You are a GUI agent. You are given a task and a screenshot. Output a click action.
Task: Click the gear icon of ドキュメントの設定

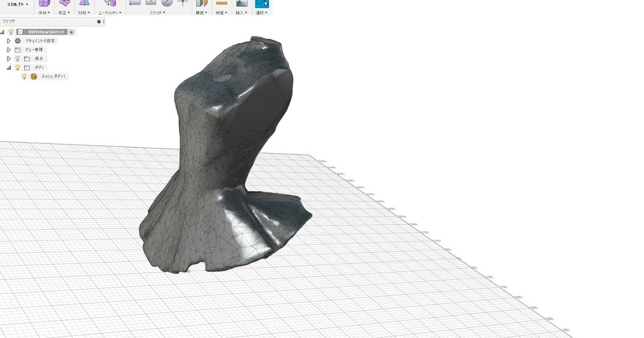18,41
